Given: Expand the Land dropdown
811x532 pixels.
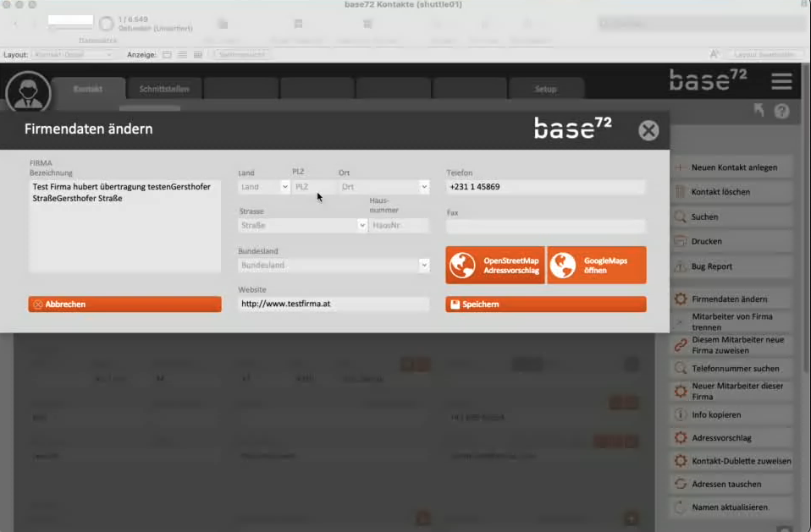Looking at the screenshot, I should point(284,187).
